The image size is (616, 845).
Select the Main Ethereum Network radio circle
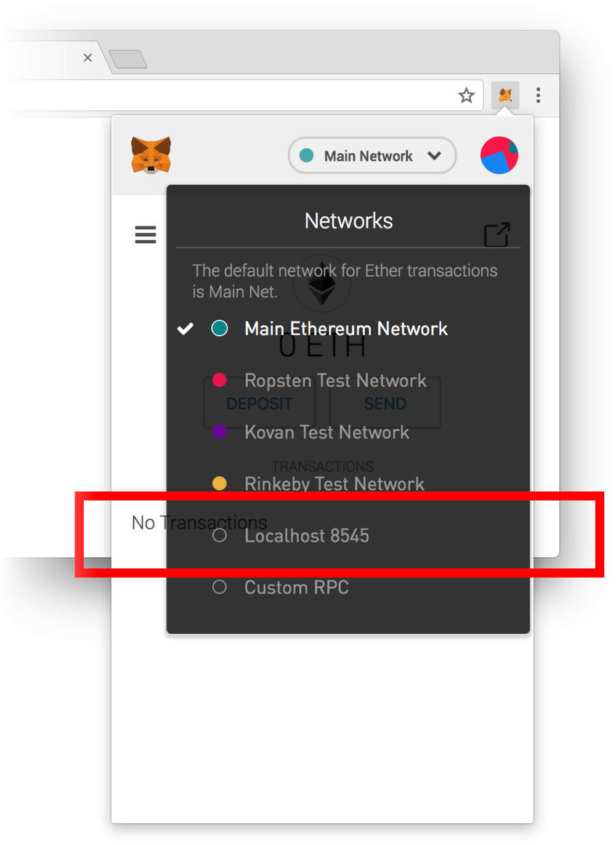(219, 328)
